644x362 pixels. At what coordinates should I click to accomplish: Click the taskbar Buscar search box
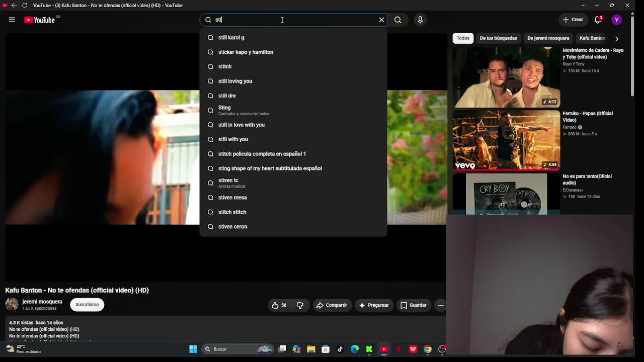tap(238, 349)
